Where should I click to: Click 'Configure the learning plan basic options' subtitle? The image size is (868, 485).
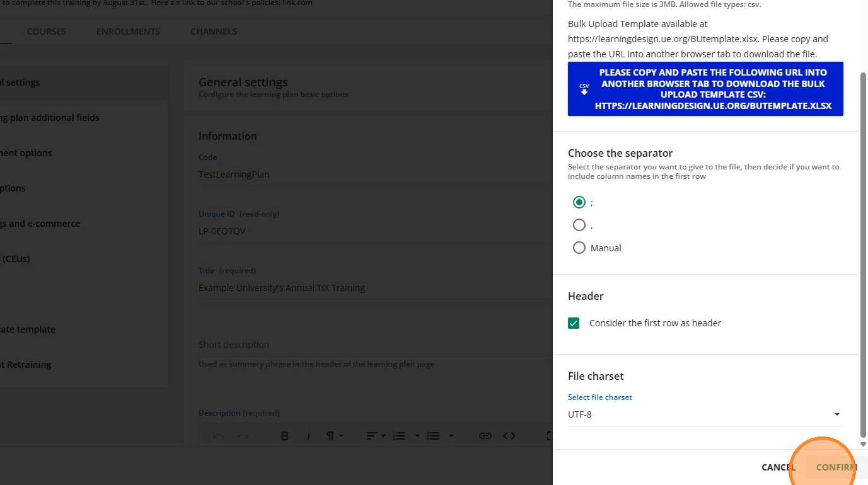(x=274, y=94)
